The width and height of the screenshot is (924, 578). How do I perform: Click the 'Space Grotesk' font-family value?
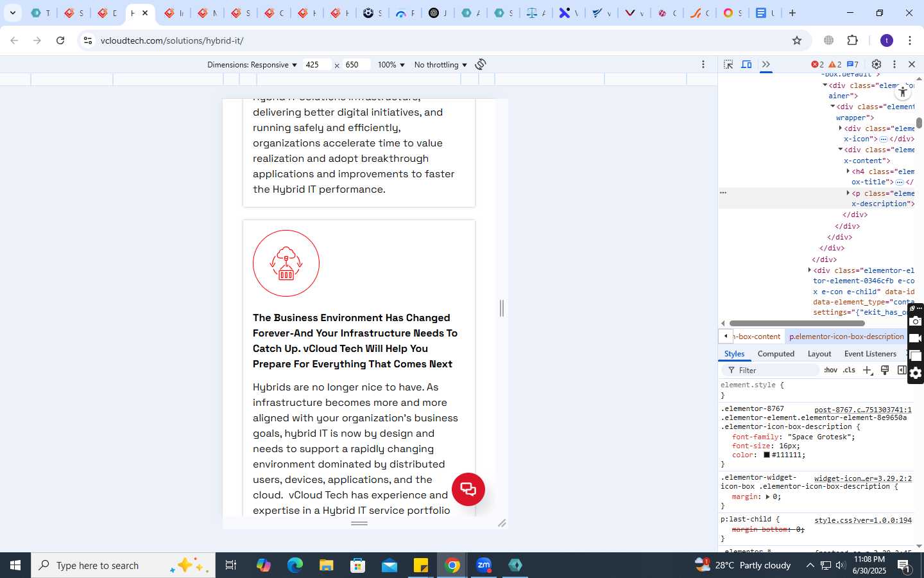821,437
